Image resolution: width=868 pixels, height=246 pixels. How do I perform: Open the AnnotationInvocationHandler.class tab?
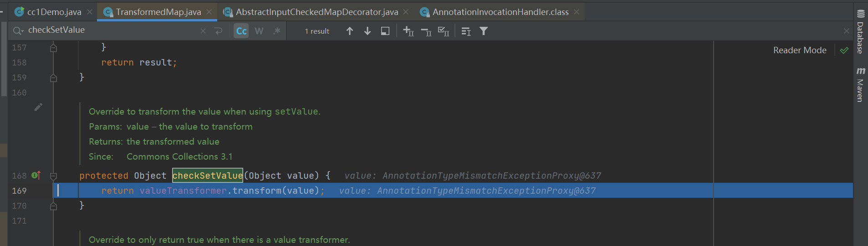click(x=500, y=12)
